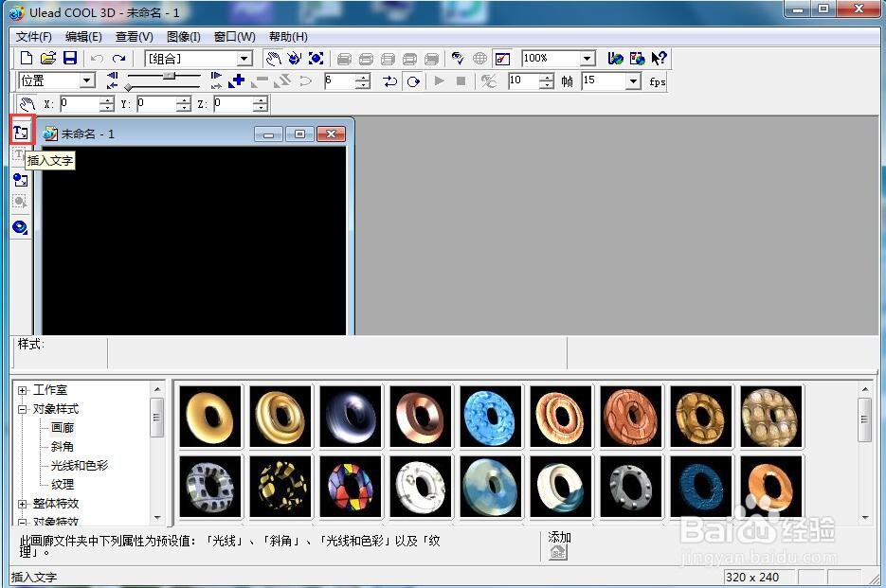886x588 pixels.
Task: Select the Insert Text tool
Action: [21, 133]
